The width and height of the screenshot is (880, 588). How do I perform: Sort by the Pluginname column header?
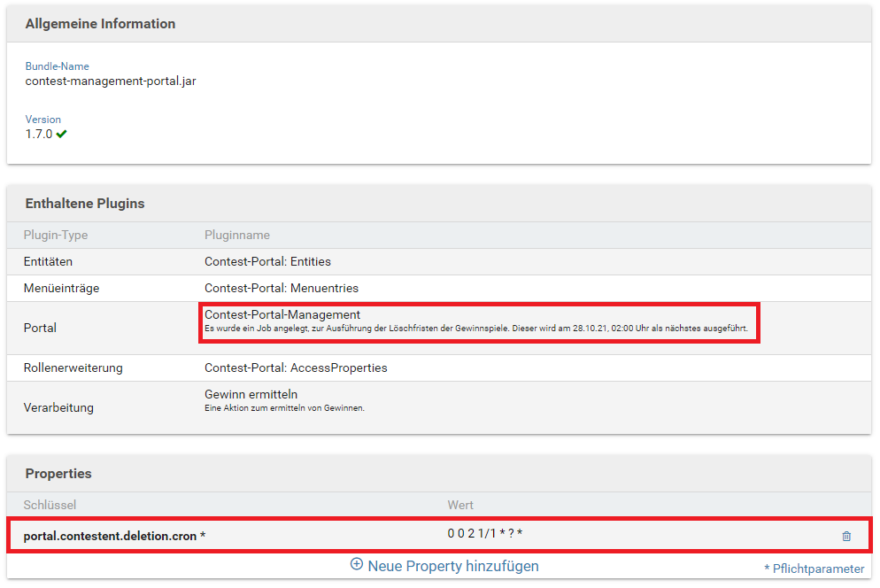[x=237, y=235]
